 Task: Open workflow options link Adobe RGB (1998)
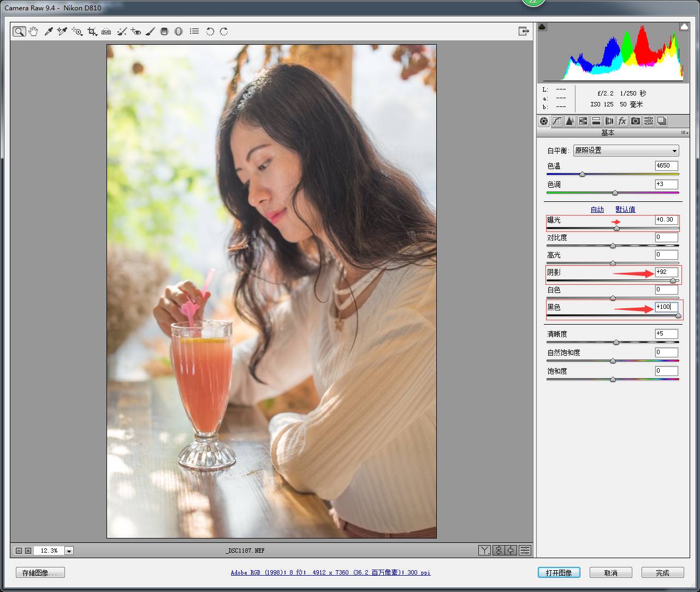click(x=330, y=573)
